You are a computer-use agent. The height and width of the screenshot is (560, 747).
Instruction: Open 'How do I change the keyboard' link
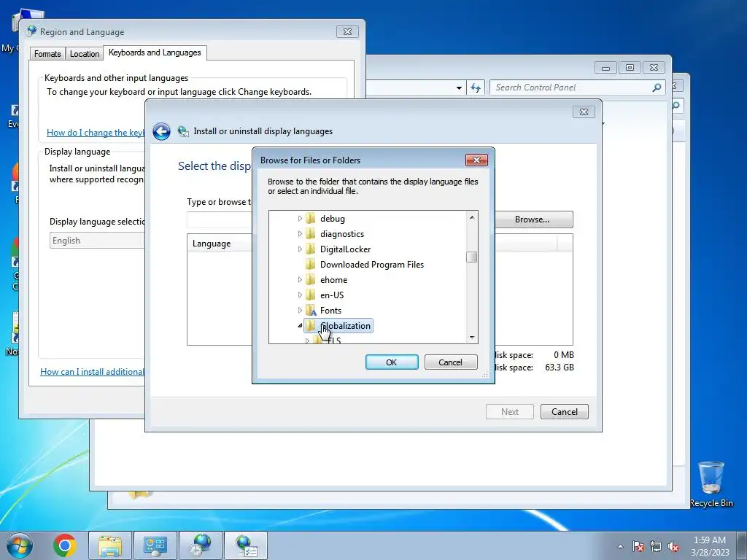click(96, 133)
